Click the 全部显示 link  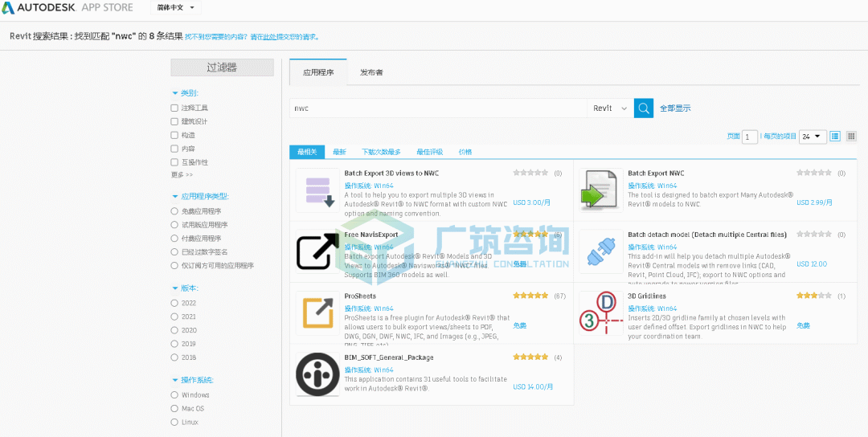[675, 108]
